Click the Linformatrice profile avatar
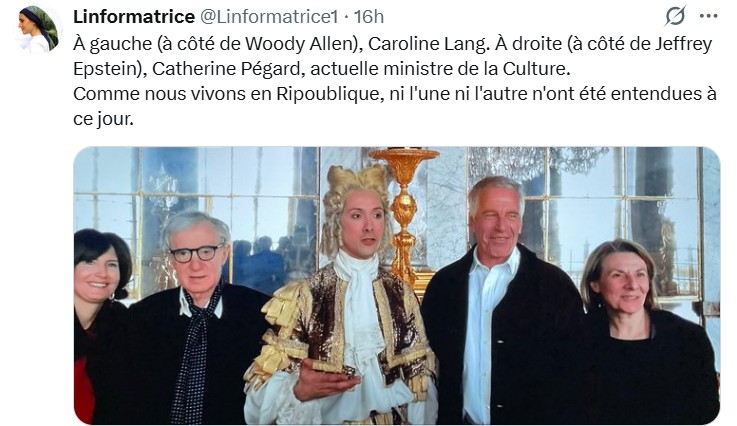The width and height of the screenshot is (737, 426). tap(39, 29)
